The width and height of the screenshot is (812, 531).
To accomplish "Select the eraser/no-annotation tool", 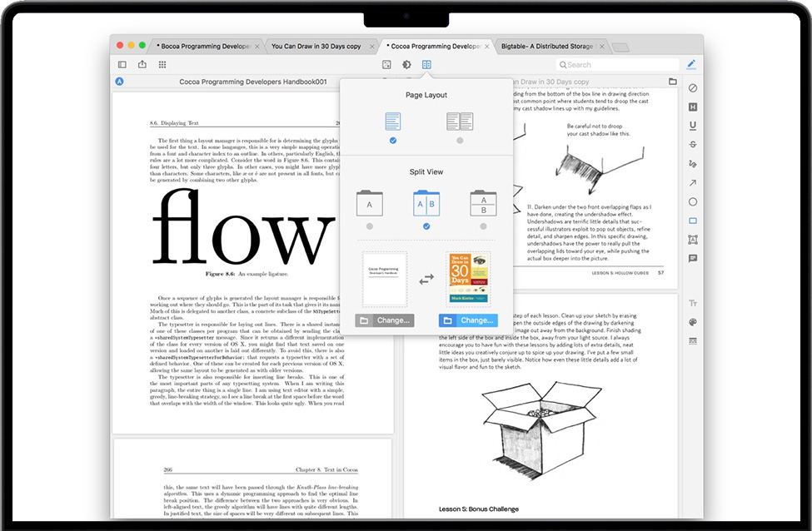I will [693, 88].
